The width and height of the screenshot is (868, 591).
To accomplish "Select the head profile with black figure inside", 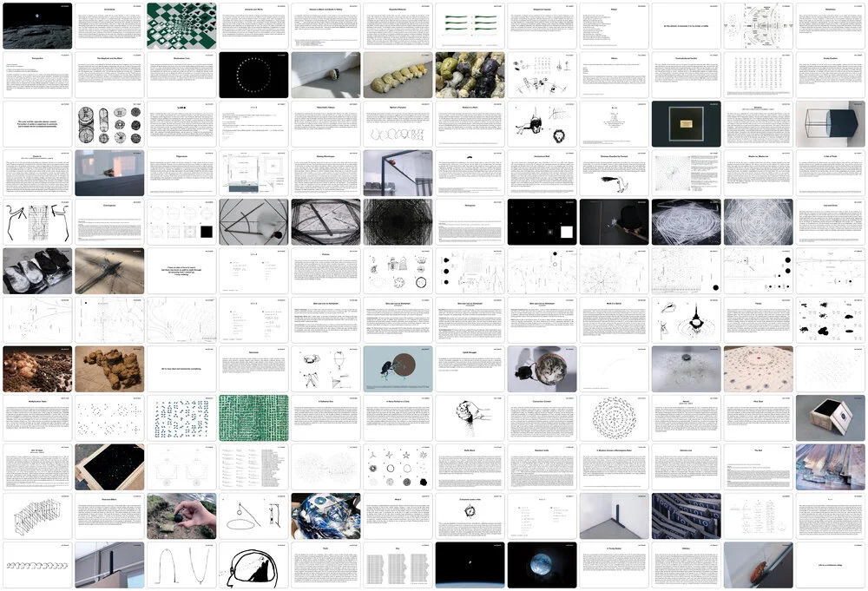I will click(253, 566).
